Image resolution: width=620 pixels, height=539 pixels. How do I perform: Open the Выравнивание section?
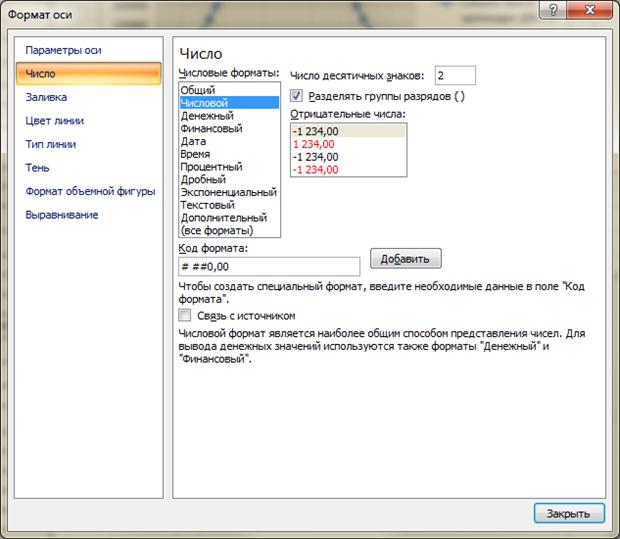pos(62,215)
